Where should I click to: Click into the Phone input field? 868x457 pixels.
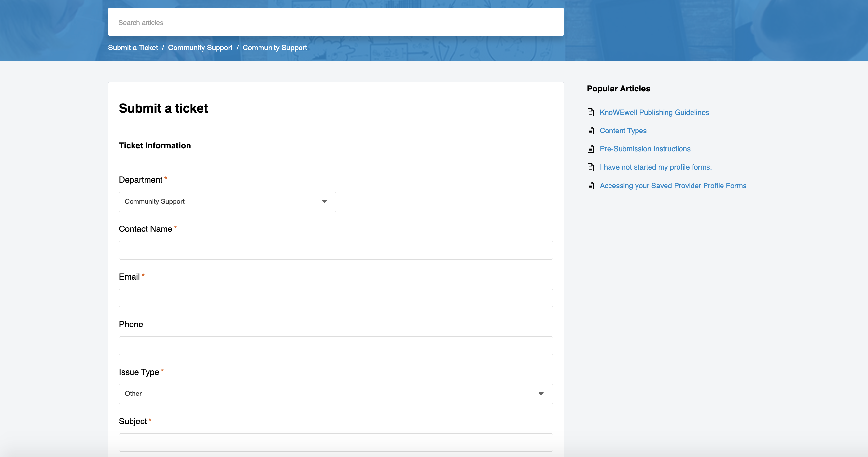pos(336,346)
